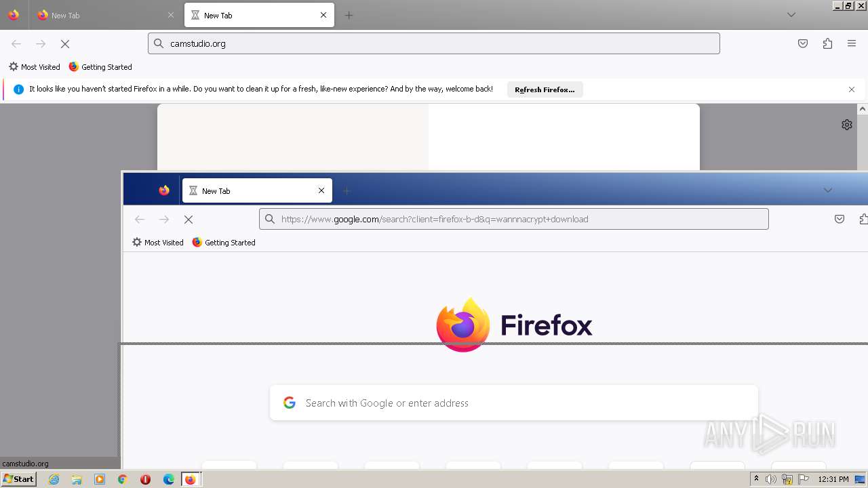868x488 pixels.
Task: Launch Internet Explorer from taskbar
Action: (54, 479)
